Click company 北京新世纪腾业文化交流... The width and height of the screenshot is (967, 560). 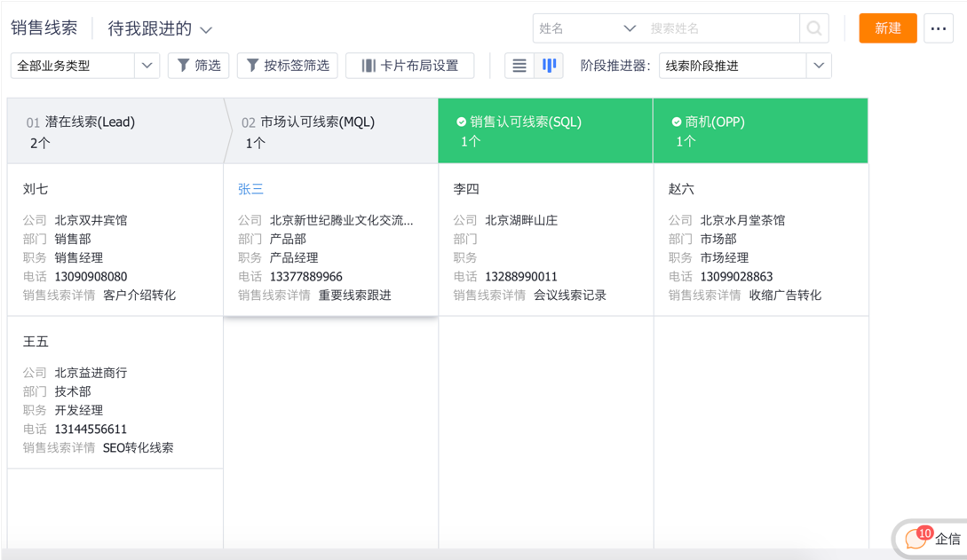click(341, 220)
